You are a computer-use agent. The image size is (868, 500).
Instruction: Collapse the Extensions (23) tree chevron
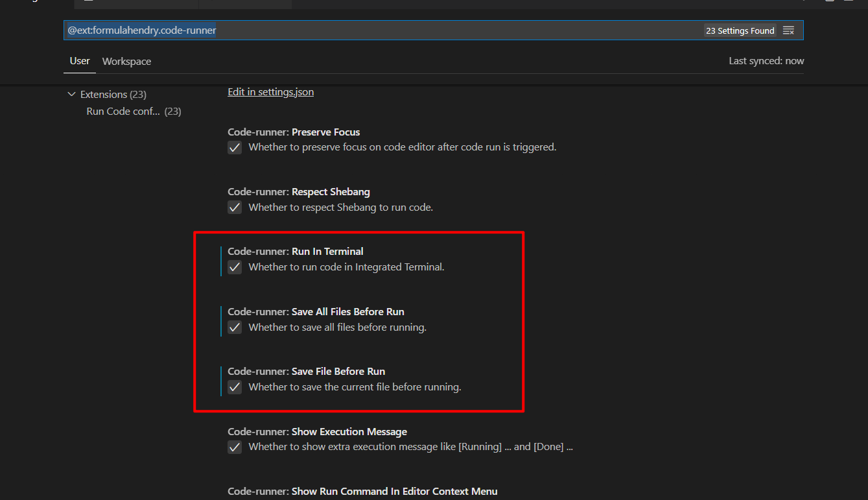tap(71, 95)
